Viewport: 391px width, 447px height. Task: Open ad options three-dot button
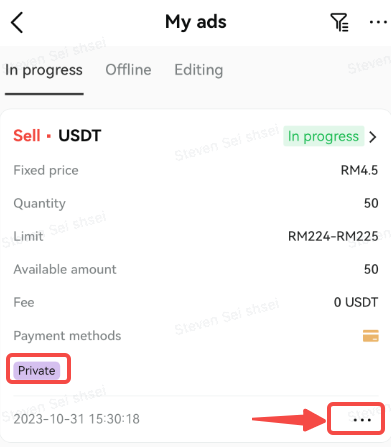pos(362,420)
